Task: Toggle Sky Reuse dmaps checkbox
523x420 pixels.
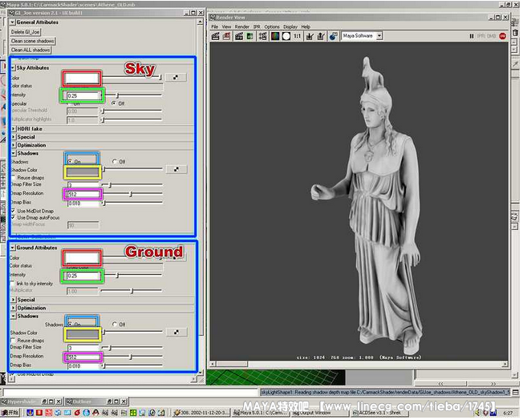Action: [x=13, y=178]
